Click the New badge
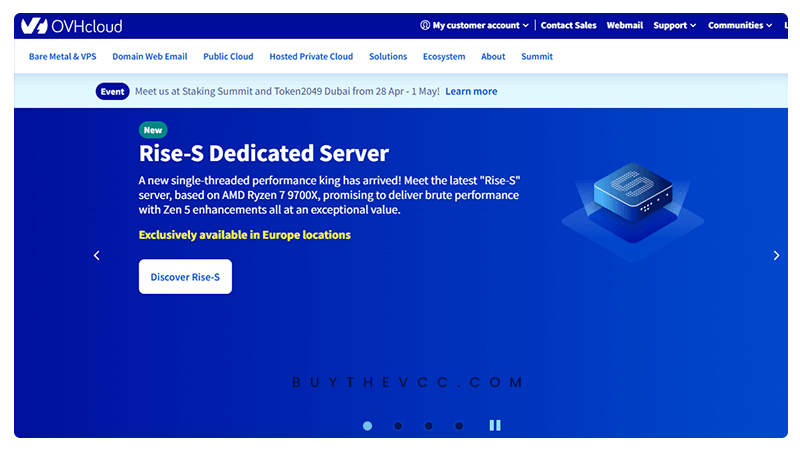This screenshot has height=450, width=800. pos(153,130)
